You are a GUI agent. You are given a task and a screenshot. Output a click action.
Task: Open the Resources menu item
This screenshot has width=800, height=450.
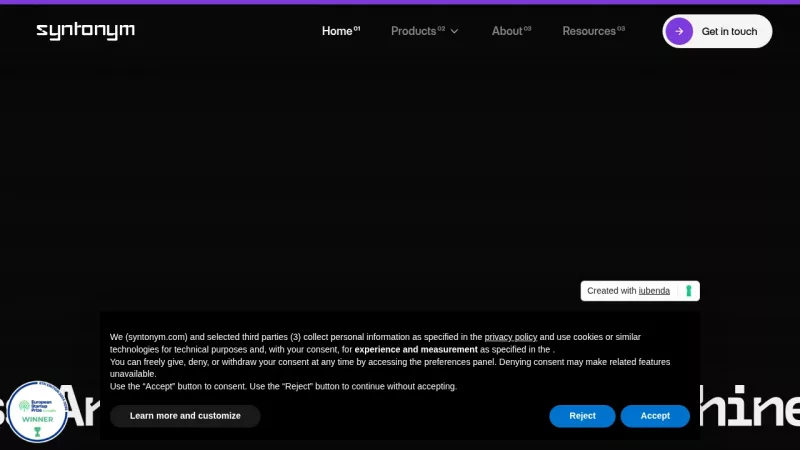point(593,31)
